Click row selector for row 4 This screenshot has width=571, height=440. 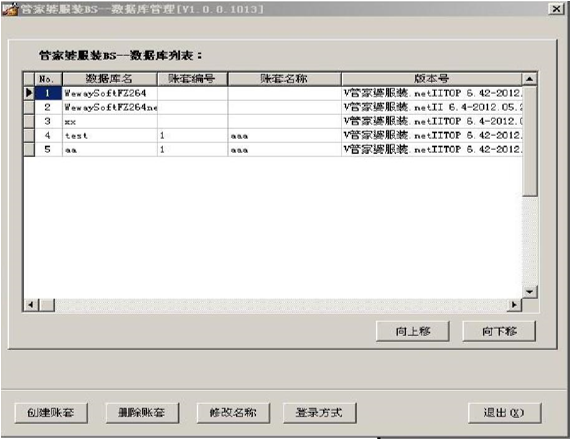tap(29, 135)
